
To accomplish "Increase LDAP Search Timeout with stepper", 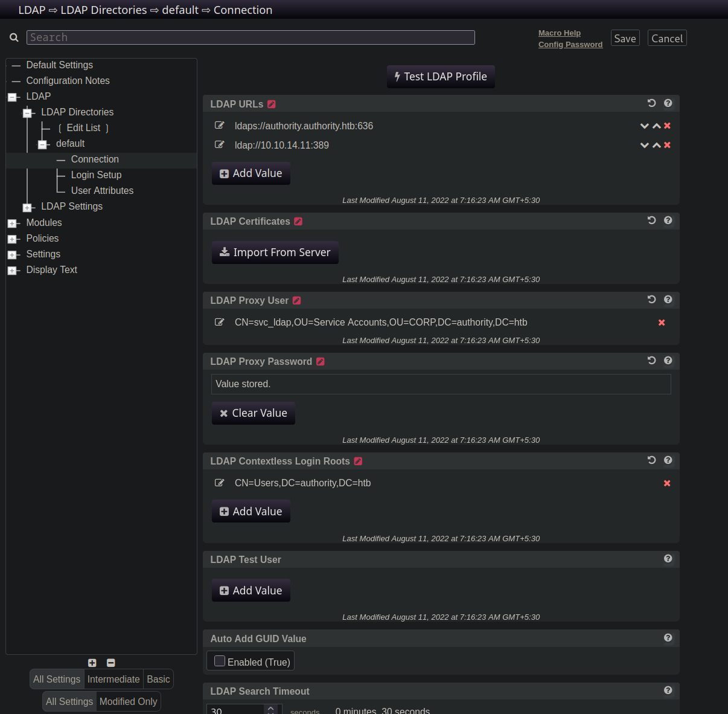I will pos(271,707).
